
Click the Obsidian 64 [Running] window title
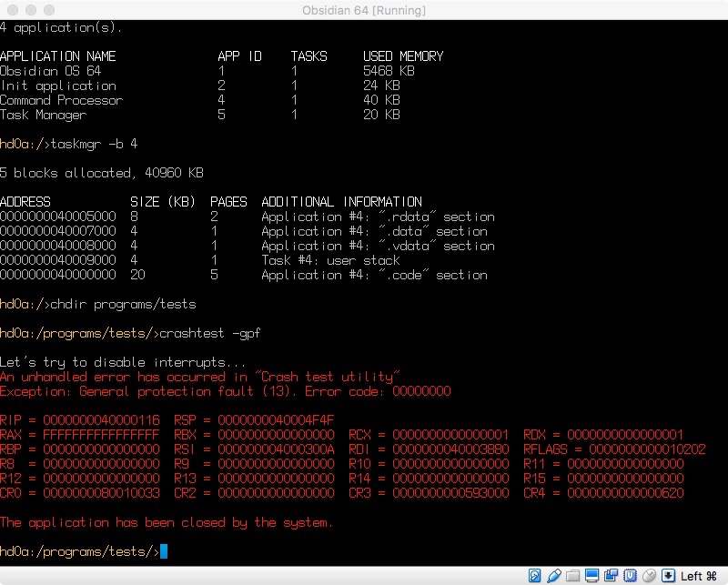pos(363,10)
